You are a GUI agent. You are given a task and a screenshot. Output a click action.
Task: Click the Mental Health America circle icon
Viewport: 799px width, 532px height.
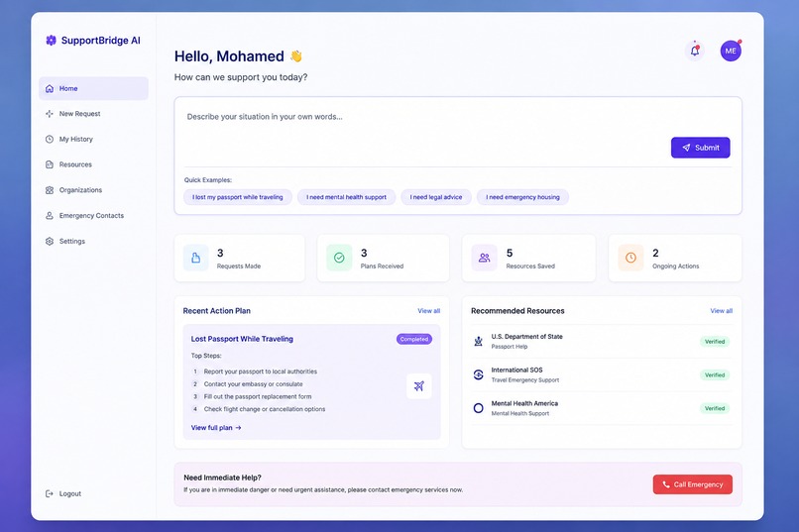pyautogui.click(x=478, y=408)
